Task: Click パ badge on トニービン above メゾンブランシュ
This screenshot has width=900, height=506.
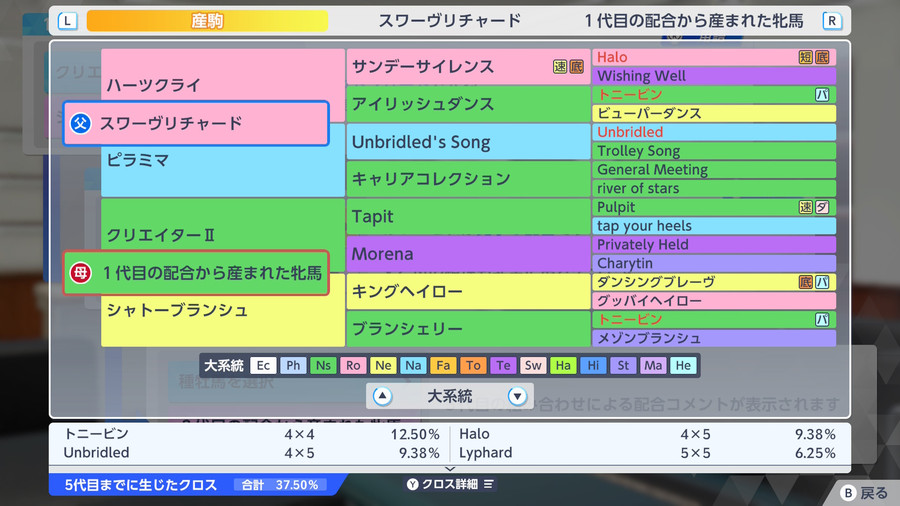Action: click(822, 320)
